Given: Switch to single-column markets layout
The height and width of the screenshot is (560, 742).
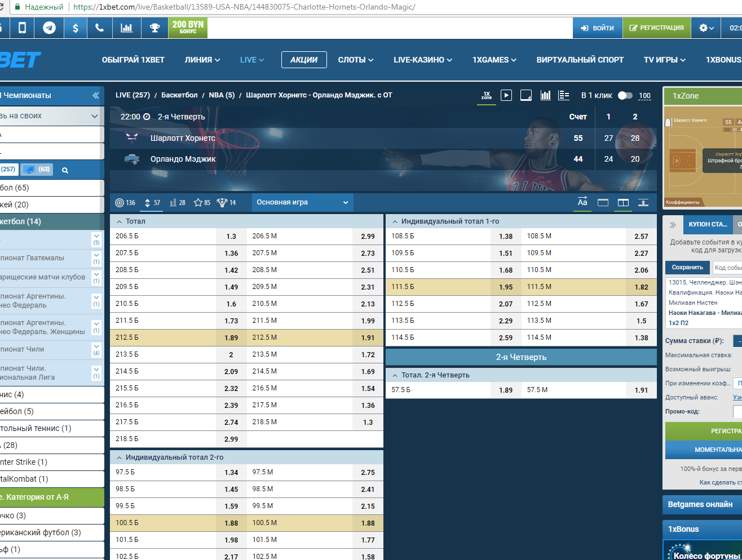Looking at the screenshot, I should [603, 202].
